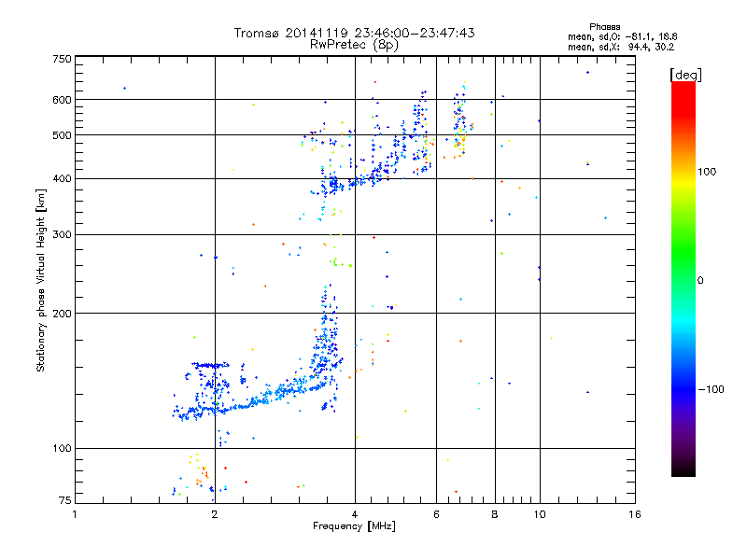This screenshot has width=747, height=560.
Task: Click the '300' height tick label
Action: (x=62, y=235)
